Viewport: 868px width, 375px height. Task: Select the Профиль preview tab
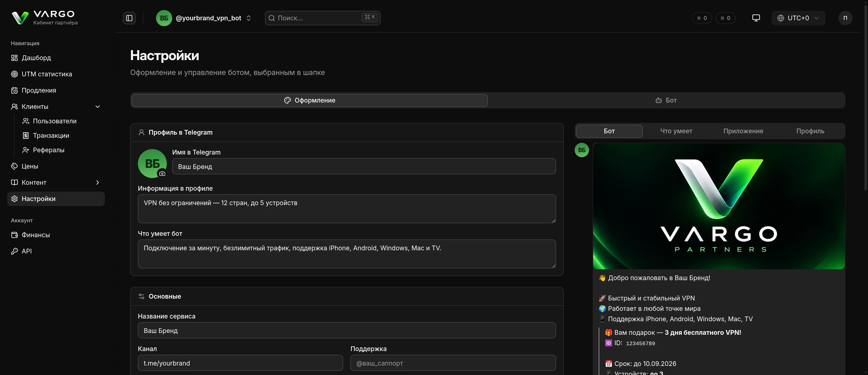click(810, 131)
